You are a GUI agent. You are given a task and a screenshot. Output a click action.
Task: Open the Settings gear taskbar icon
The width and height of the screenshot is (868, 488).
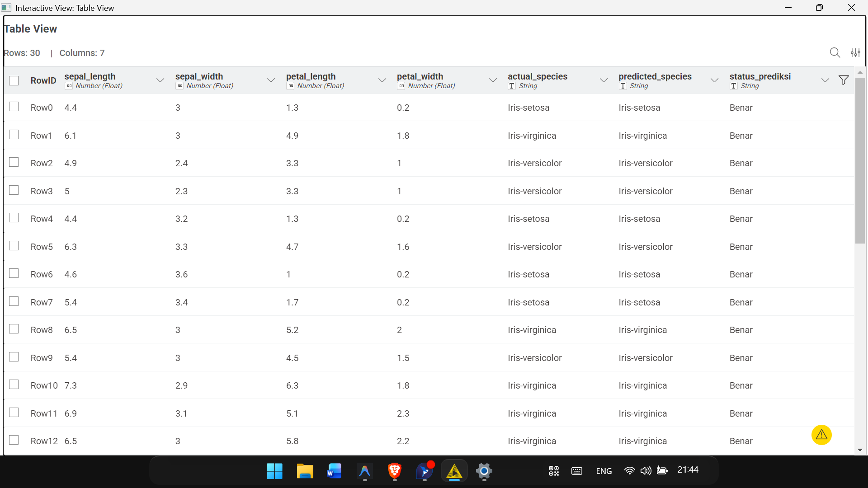(484, 471)
